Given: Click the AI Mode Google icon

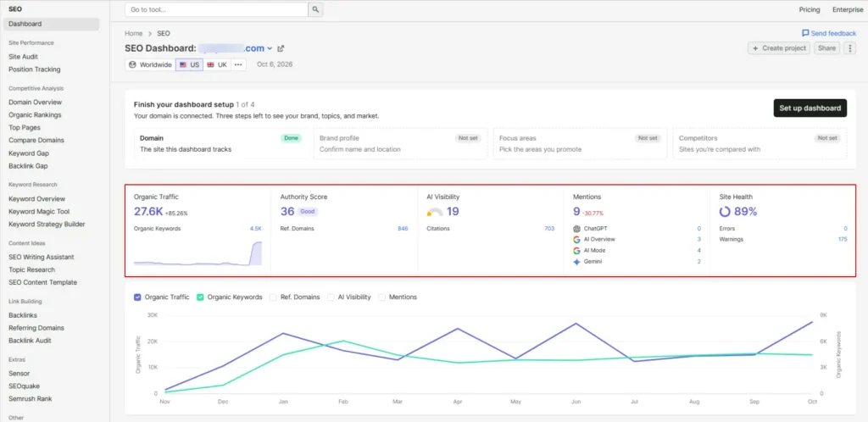Looking at the screenshot, I should [576, 251].
